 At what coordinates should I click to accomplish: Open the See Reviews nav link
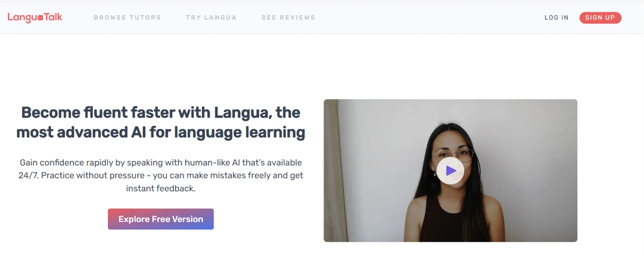288,18
